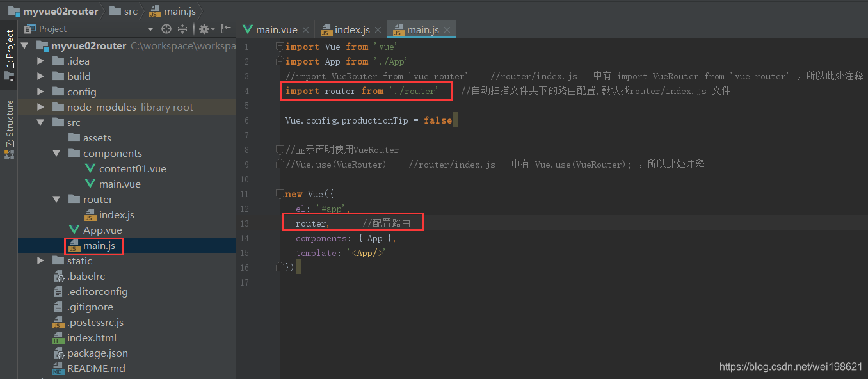This screenshot has width=868, height=379.
Task: Click the import router from './router' line
Action: tap(362, 91)
